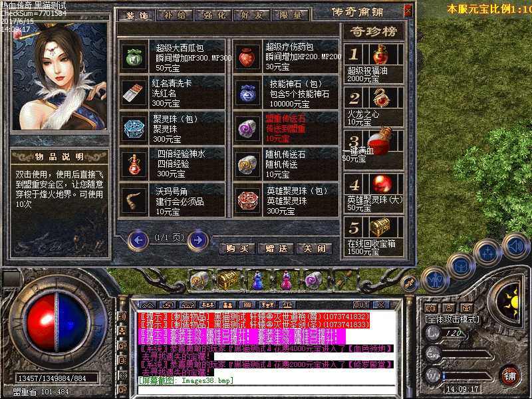Click the chat toolbar X button

tap(381, 305)
